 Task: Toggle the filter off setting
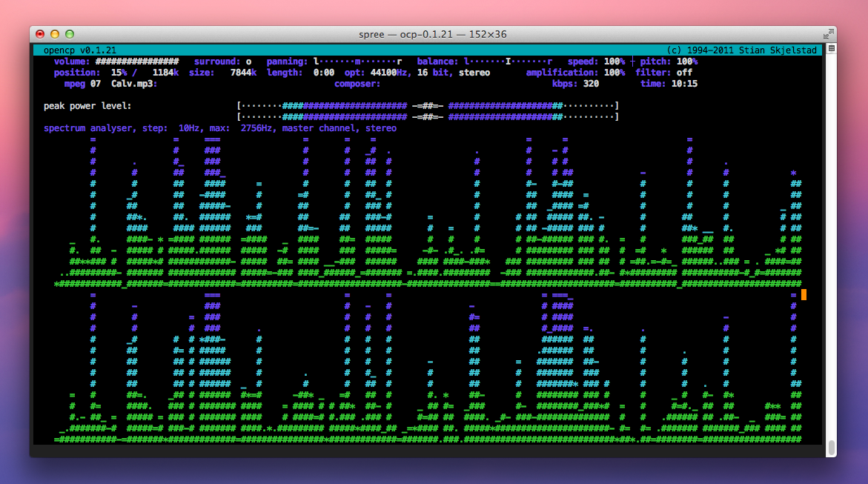[x=684, y=73]
